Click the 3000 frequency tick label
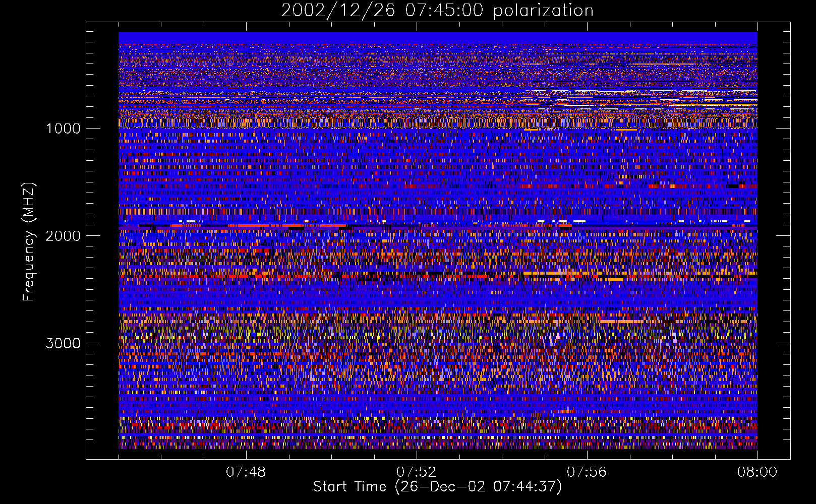 [x=64, y=343]
